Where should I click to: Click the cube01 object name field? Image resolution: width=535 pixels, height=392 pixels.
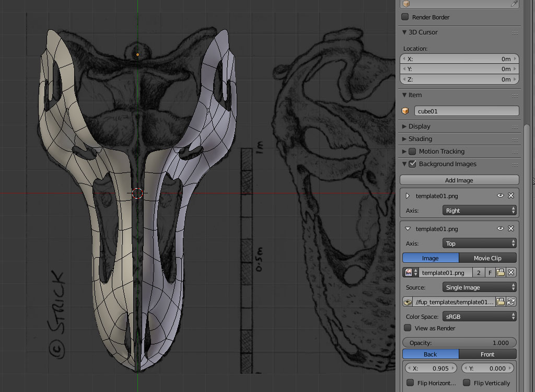pos(467,111)
